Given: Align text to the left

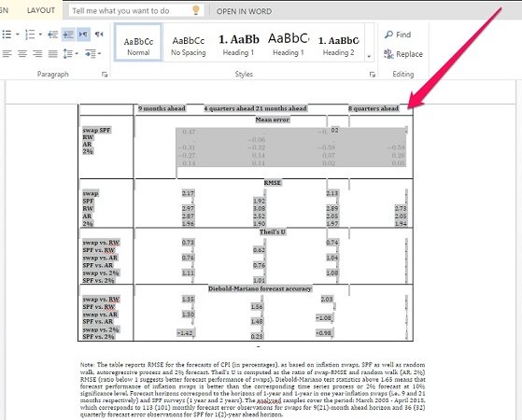Looking at the screenshot, I should (x=7, y=53).
